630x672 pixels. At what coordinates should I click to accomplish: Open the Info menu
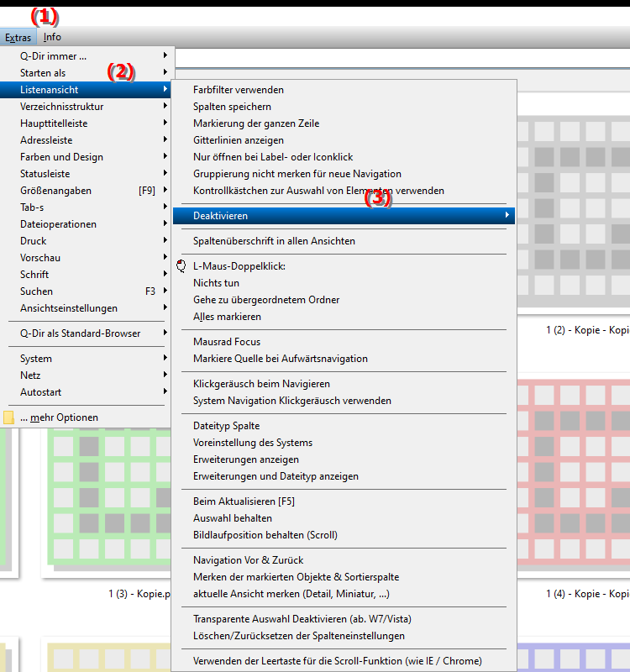tap(52, 37)
